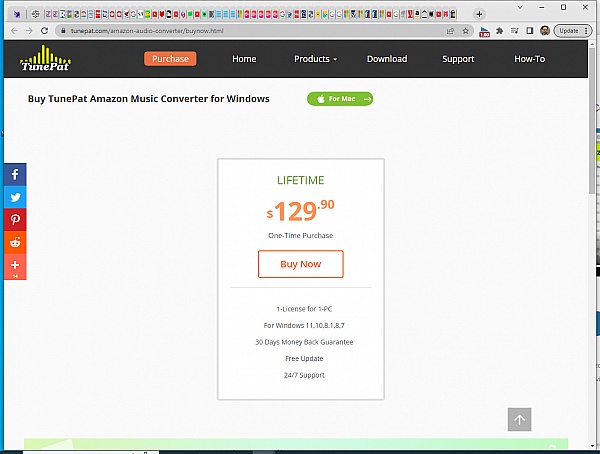Share page on Reddit

15,242
